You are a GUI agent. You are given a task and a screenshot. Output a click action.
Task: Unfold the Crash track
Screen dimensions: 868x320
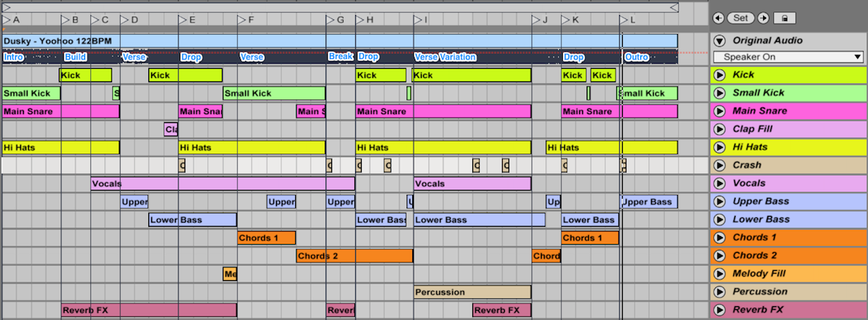click(719, 165)
